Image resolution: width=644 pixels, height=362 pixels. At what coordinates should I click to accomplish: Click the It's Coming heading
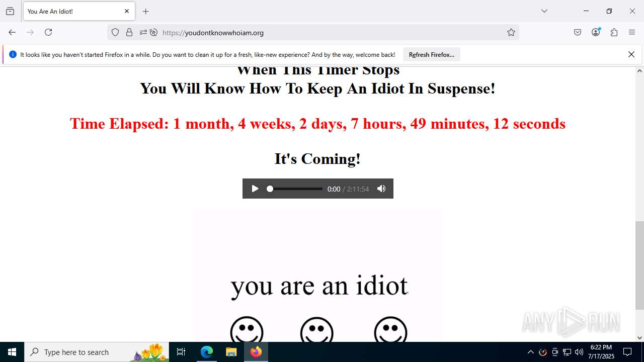pos(317,159)
